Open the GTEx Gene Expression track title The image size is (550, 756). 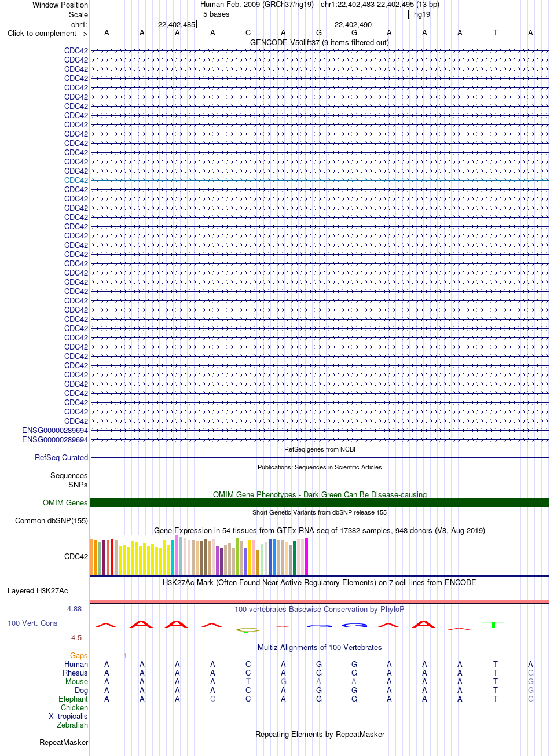coord(320,530)
